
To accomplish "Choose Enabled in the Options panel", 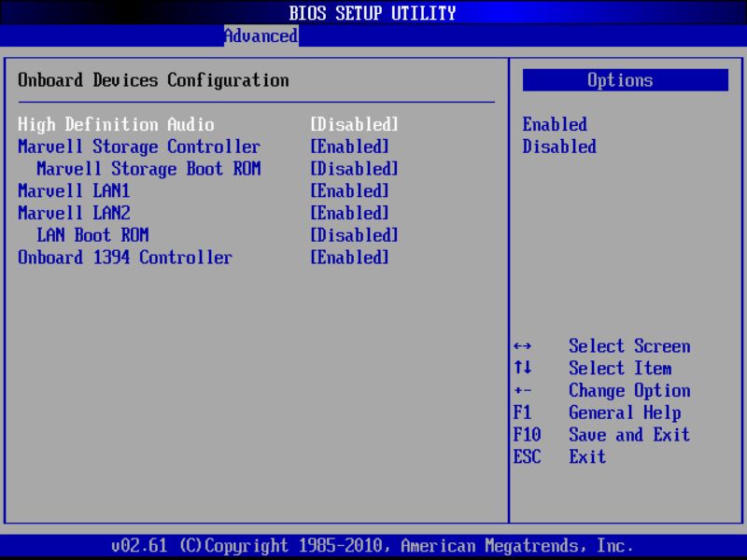I will (x=556, y=123).
